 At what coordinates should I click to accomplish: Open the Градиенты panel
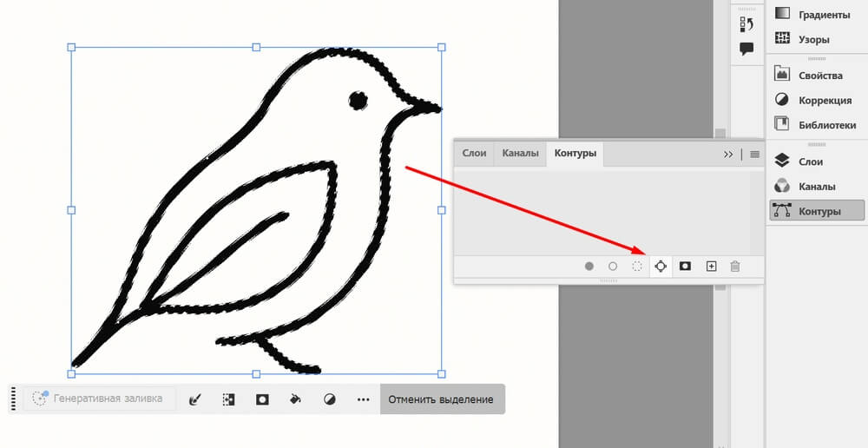click(x=817, y=14)
